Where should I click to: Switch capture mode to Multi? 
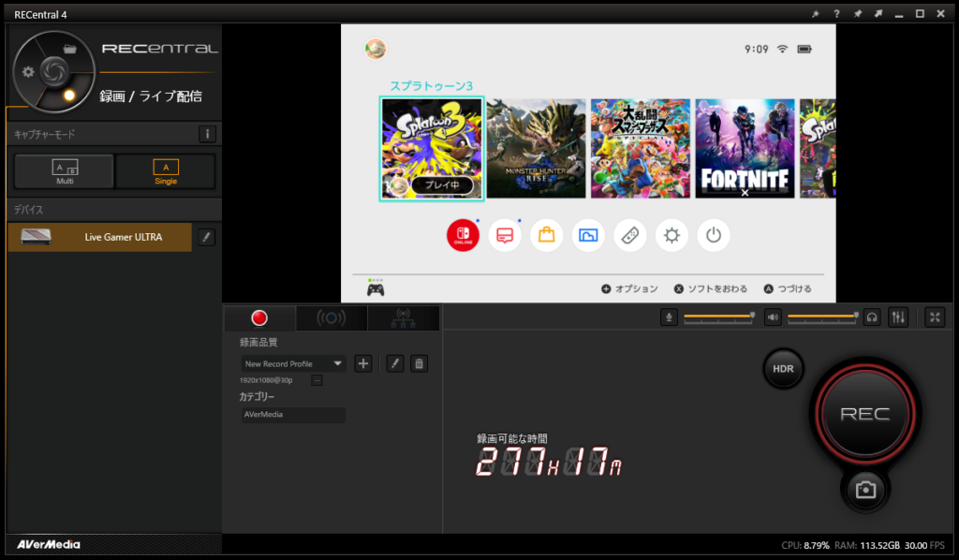point(65,171)
